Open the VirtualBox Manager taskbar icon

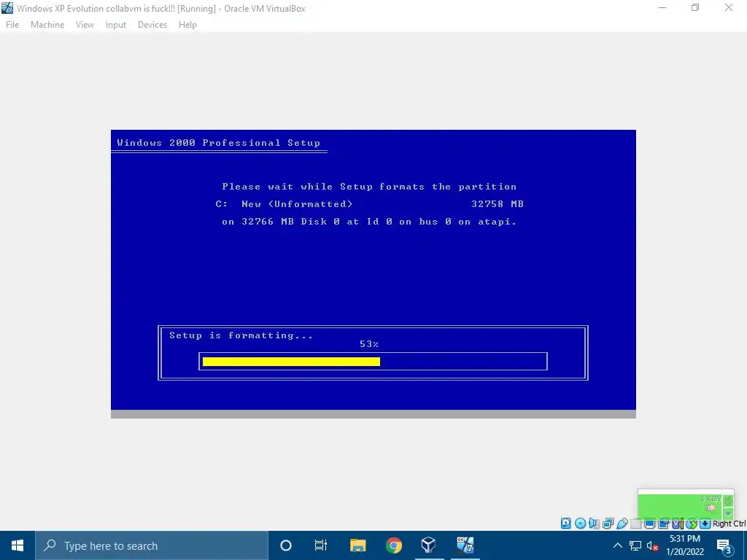tap(428, 545)
